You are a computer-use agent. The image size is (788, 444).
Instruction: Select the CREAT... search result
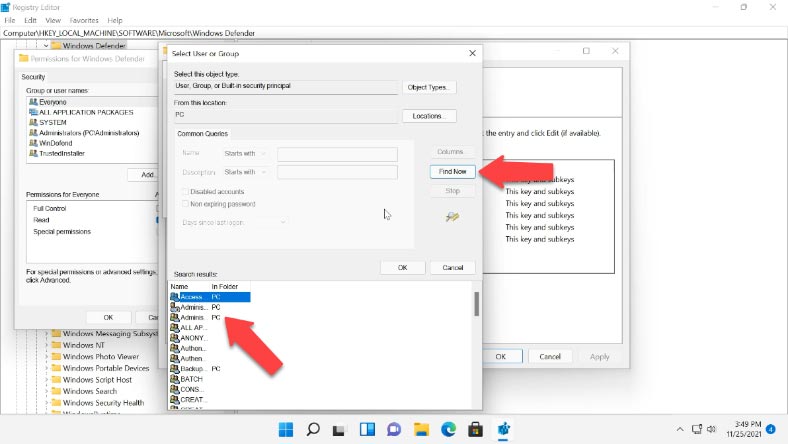pos(189,399)
